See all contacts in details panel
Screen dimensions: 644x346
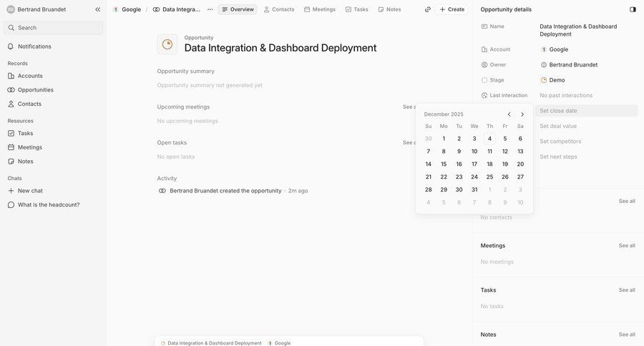[627, 201]
